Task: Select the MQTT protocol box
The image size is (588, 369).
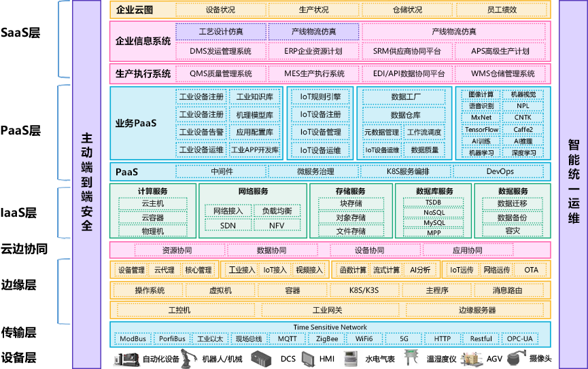Action: point(287,338)
